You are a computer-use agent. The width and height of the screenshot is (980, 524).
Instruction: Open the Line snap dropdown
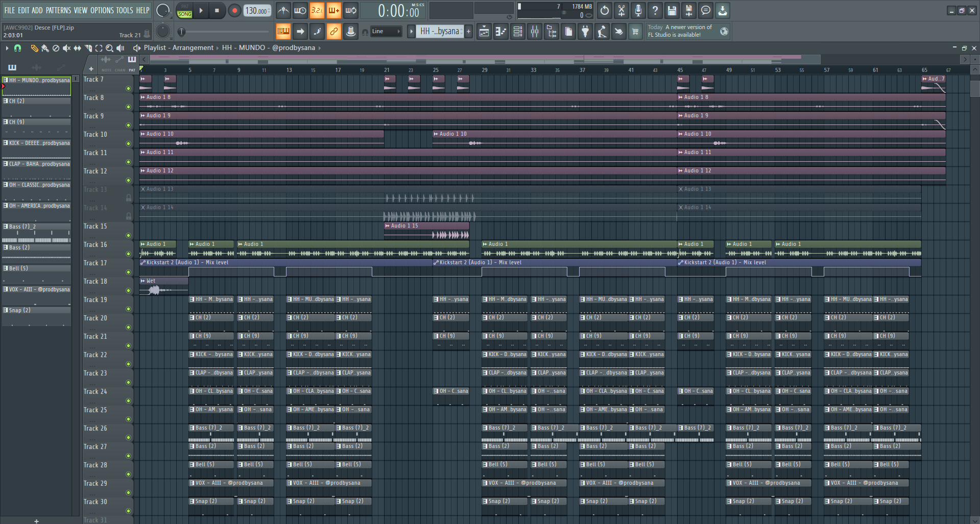tap(386, 32)
